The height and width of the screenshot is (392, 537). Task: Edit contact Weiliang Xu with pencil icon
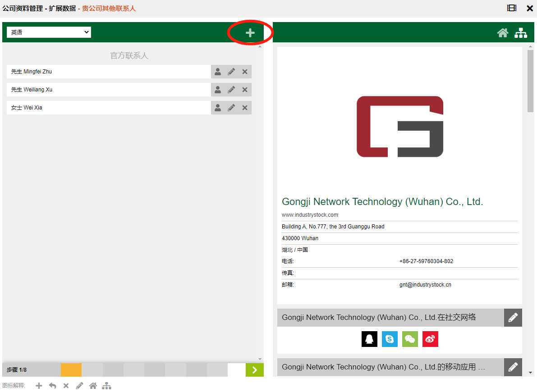click(x=231, y=90)
